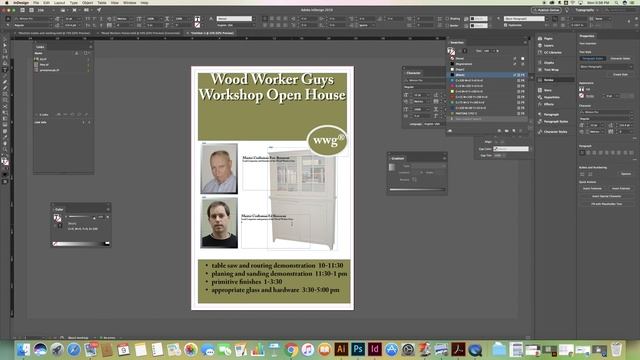Switch to the Wood Workers document tab

140,33
